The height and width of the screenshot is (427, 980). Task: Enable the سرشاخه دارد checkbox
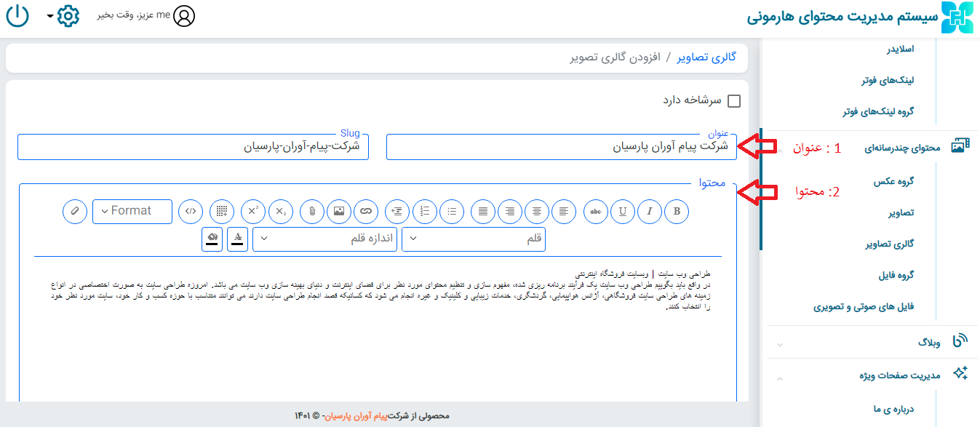[x=734, y=101]
